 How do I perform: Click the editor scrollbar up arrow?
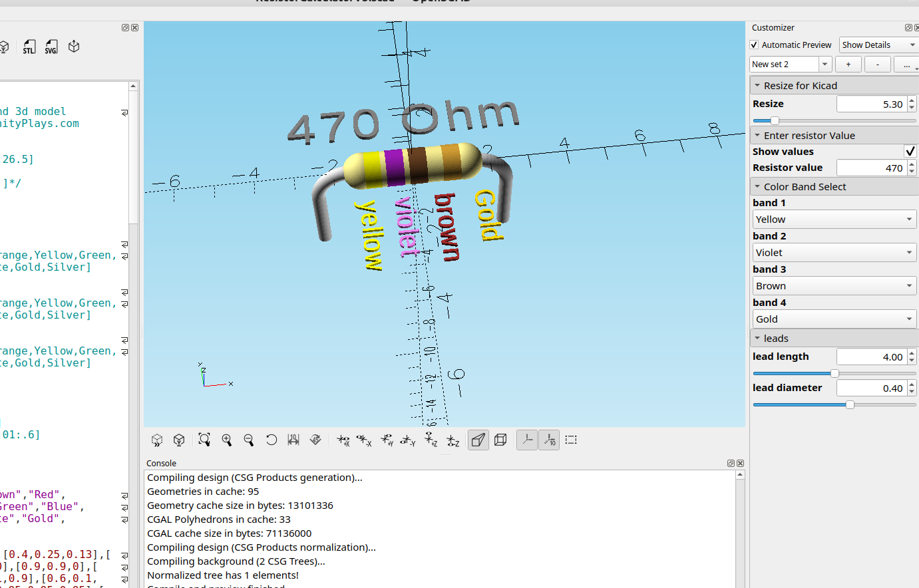tap(133, 86)
